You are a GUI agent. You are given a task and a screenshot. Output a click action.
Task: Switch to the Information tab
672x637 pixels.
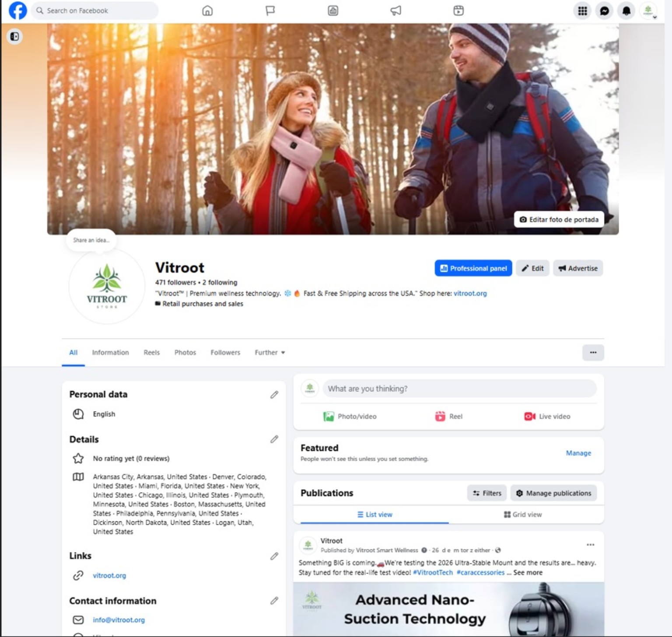110,352
